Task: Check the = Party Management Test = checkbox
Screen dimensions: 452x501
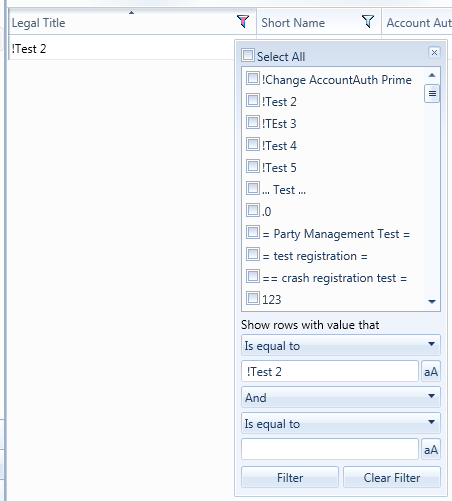Action: (x=253, y=232)
